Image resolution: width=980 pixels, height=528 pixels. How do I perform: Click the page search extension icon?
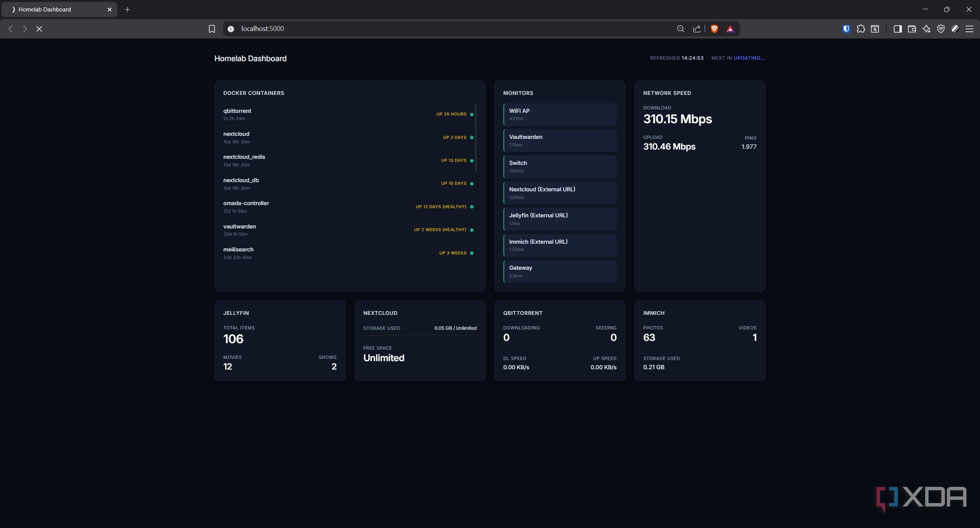pos(875,29)
